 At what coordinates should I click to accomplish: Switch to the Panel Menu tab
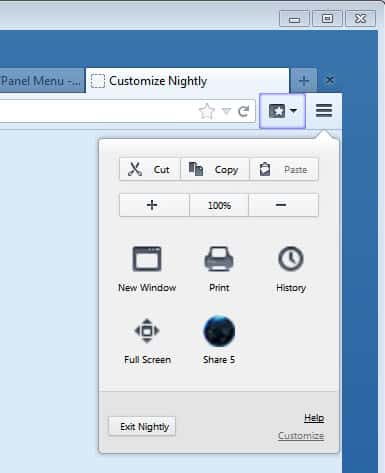pyautogui.click(x=42, y=81)
